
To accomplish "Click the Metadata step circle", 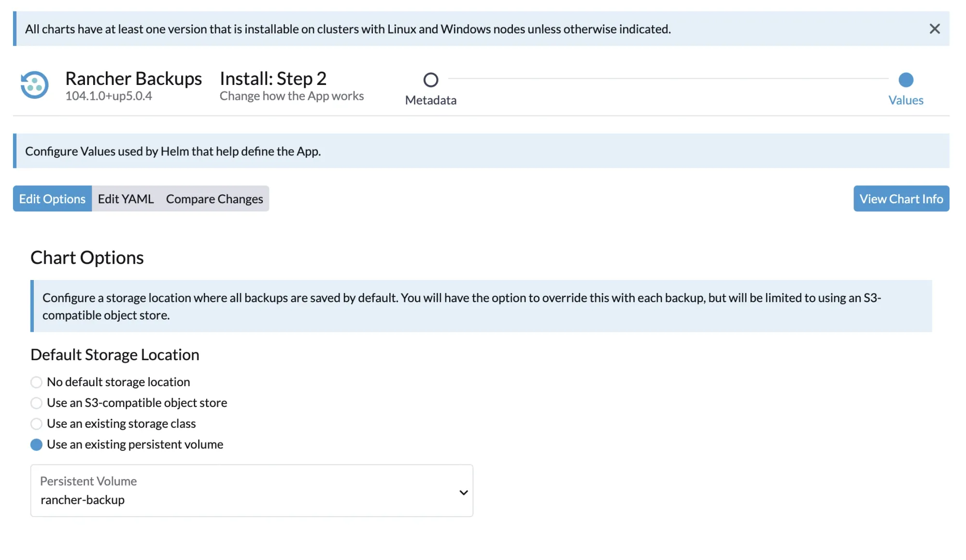I will pos(430,80).
